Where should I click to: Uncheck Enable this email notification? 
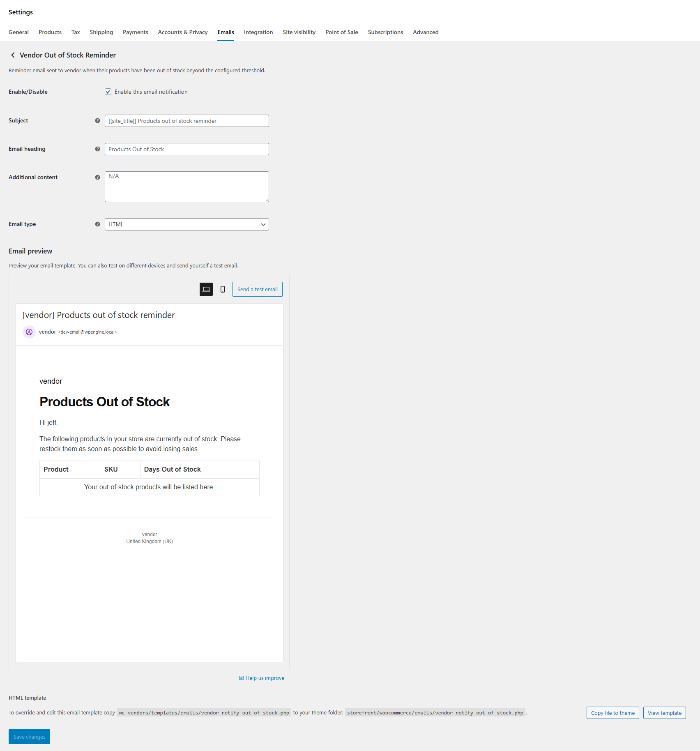coord(108,91)
